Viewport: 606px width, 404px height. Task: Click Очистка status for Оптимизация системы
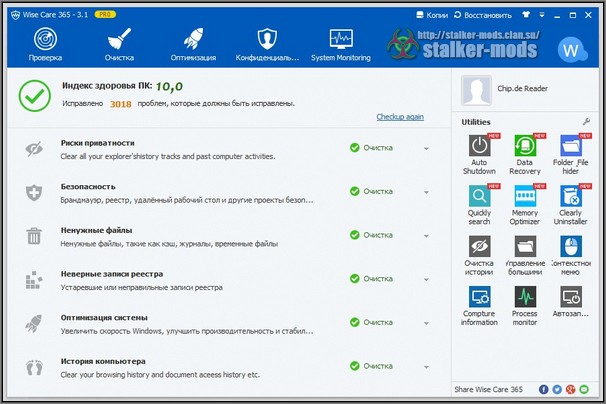pyautogui.click(x=371, y=322)
